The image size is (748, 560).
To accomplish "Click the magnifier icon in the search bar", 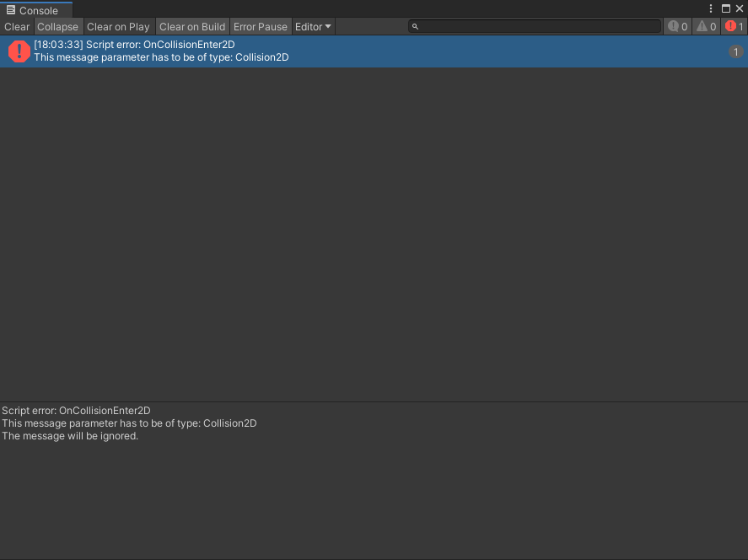I will [414, 26].
